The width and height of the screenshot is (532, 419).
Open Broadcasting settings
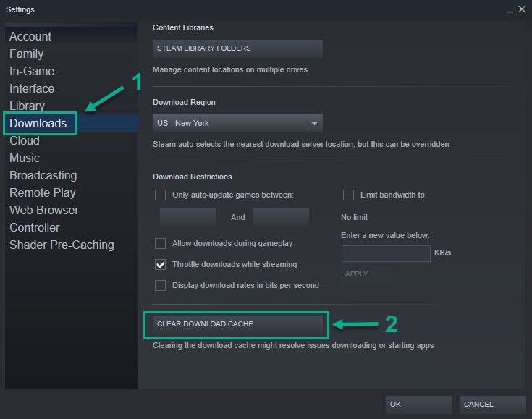click(43, 175)
